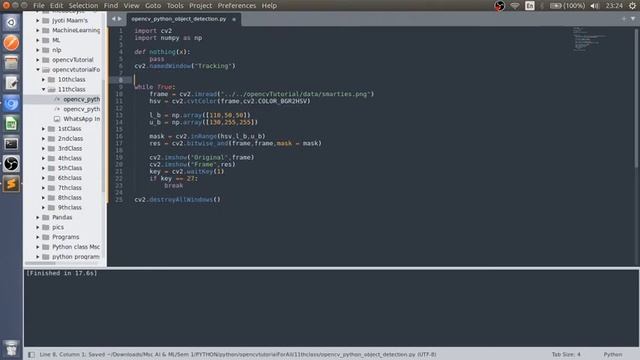Go to the next tab with the right arrow

(120, 19)
